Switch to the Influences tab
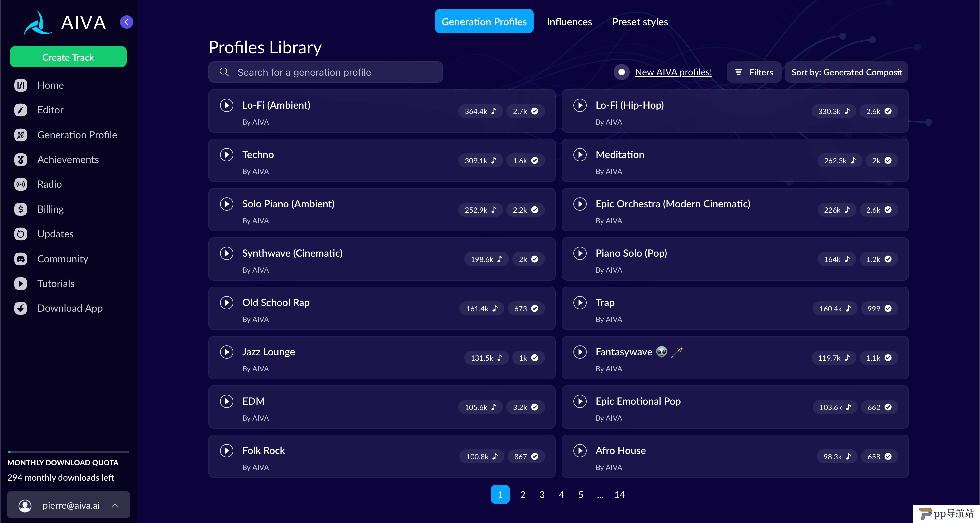Screen dimensions: 980x523 (x=569, y=22)
